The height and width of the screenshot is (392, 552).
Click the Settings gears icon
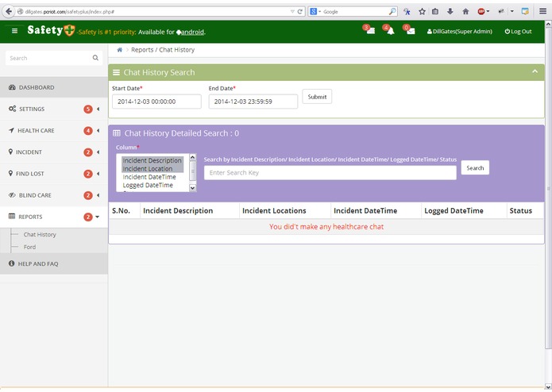pyautogui.click(x=13, y=109)
